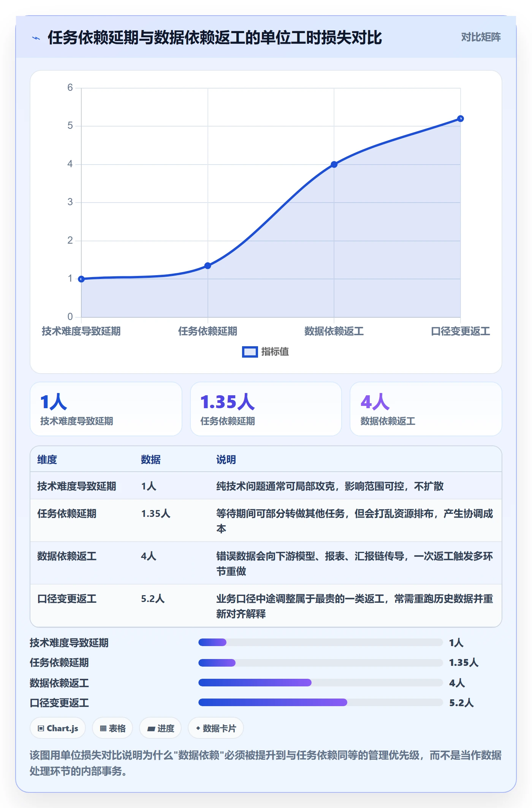Click the footnote paragraph starting 该图用单位损失

(x=266, y=763)
